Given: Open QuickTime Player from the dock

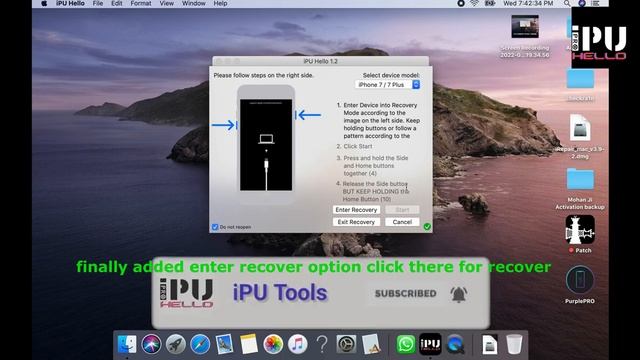Looking at the screenshot, I should [x=455, y=344].
